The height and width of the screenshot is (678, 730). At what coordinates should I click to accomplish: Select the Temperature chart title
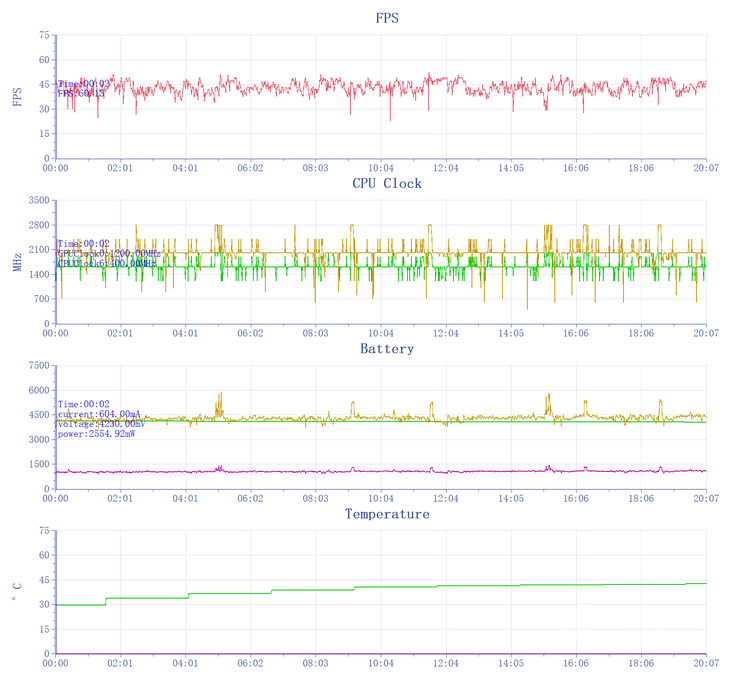(387, 514)
